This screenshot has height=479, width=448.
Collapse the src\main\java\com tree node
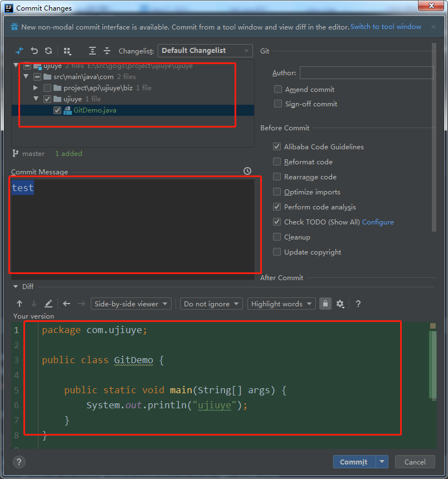pos(26,76)
